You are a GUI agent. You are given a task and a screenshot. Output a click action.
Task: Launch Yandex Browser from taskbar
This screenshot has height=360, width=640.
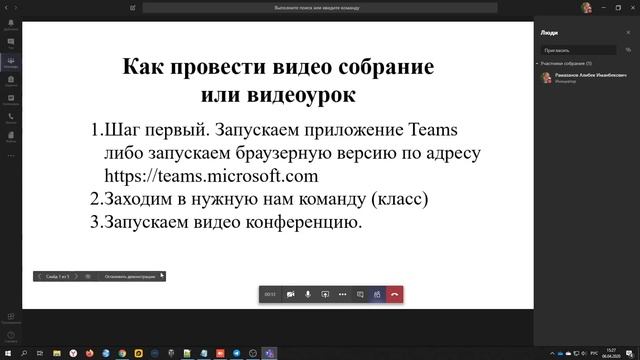tap(73, 353)
